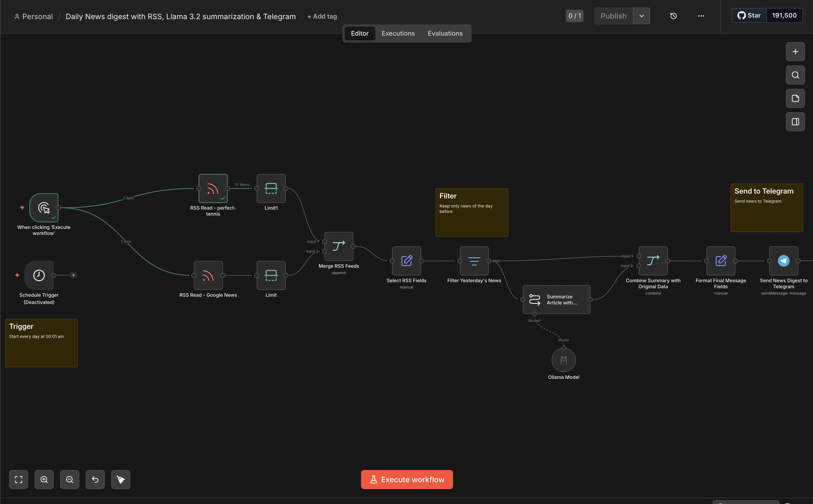Screen dimensions: 813x504
Task: Click the plus connector after Schedule Trigger
Action: (x=73, y=275)
